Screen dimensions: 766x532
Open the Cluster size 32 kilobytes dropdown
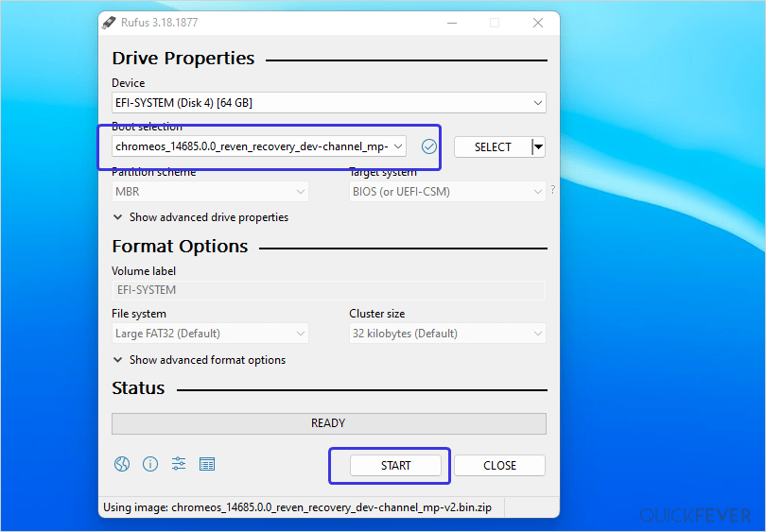coord(447,334)
